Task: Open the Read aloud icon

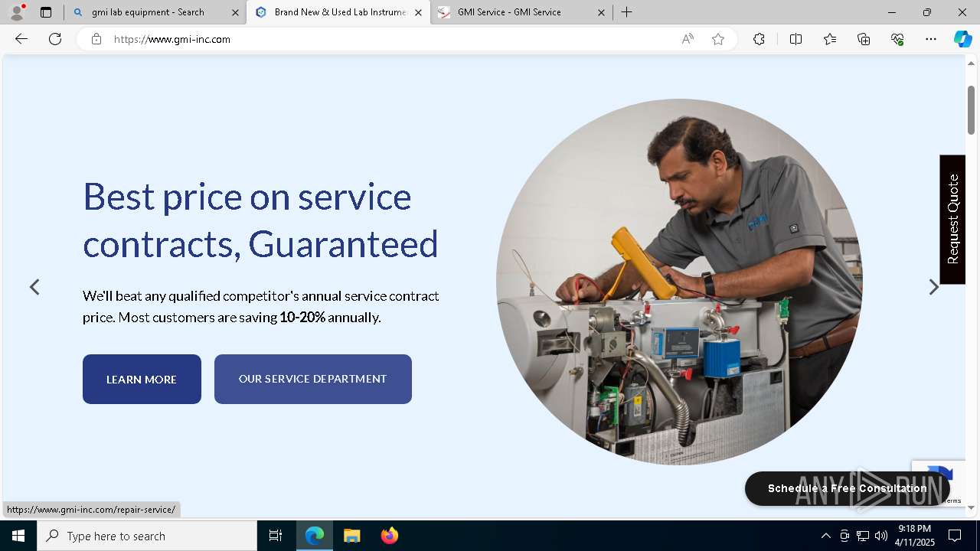Action: point(688,39)
